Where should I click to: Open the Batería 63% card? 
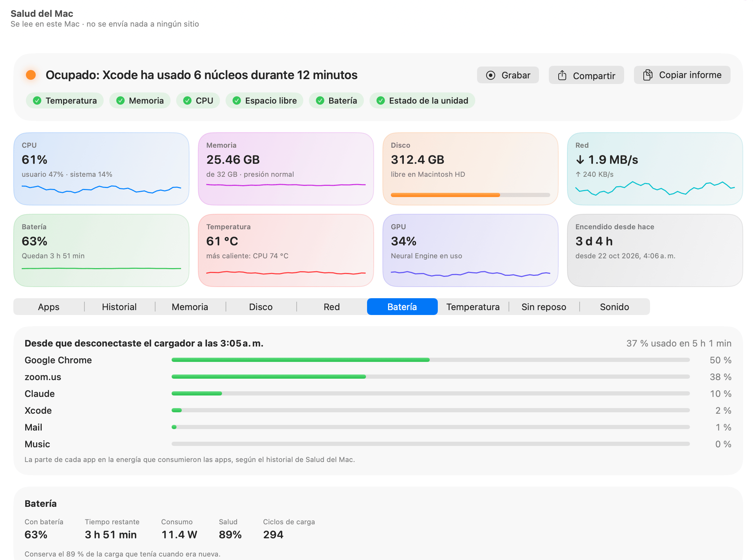click(101, 250)
